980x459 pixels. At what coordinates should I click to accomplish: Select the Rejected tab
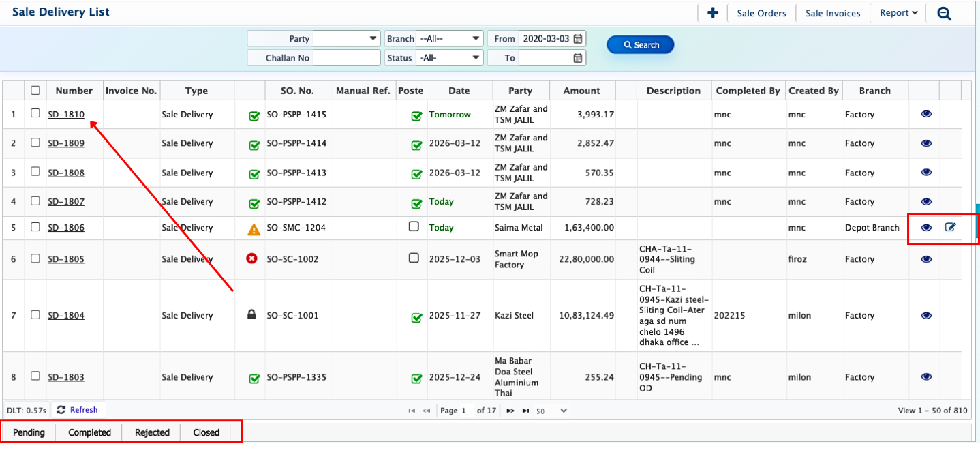click(152, 432)
